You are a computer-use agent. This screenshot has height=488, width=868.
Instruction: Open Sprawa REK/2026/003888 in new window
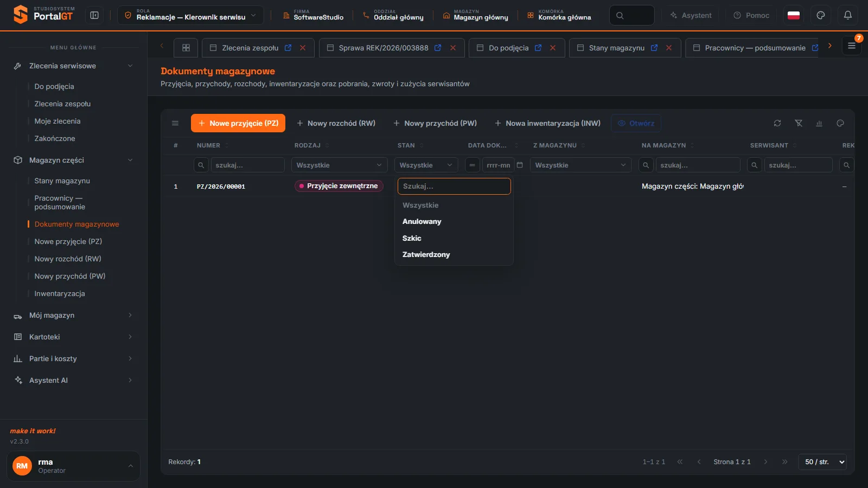click(x=438, y=48)
